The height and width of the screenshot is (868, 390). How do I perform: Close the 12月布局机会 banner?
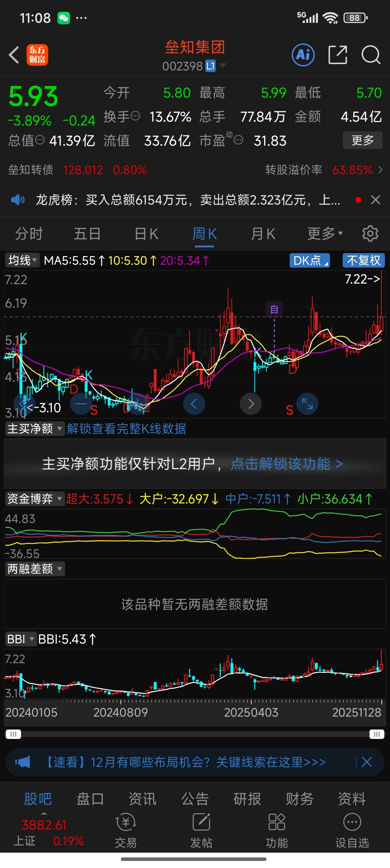(366, 761)
